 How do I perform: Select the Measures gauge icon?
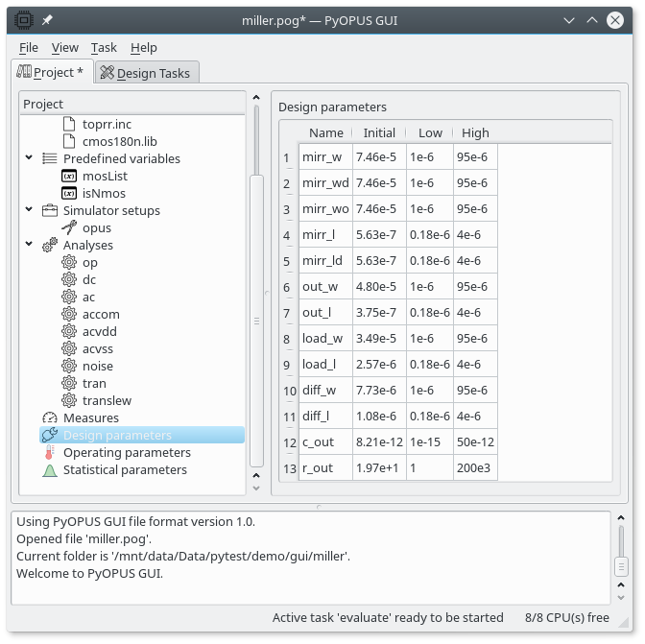tap(50, 417)
